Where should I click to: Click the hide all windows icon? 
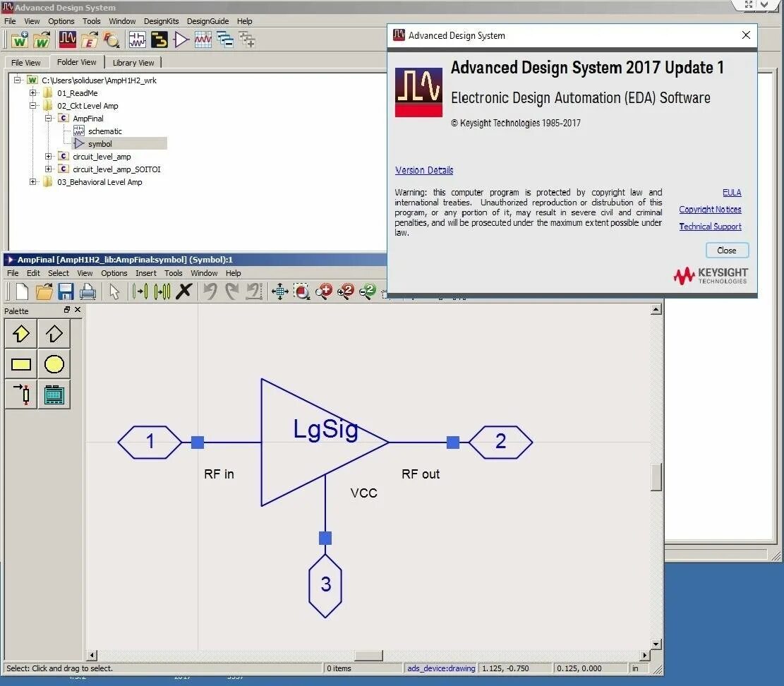pos(225,40)
